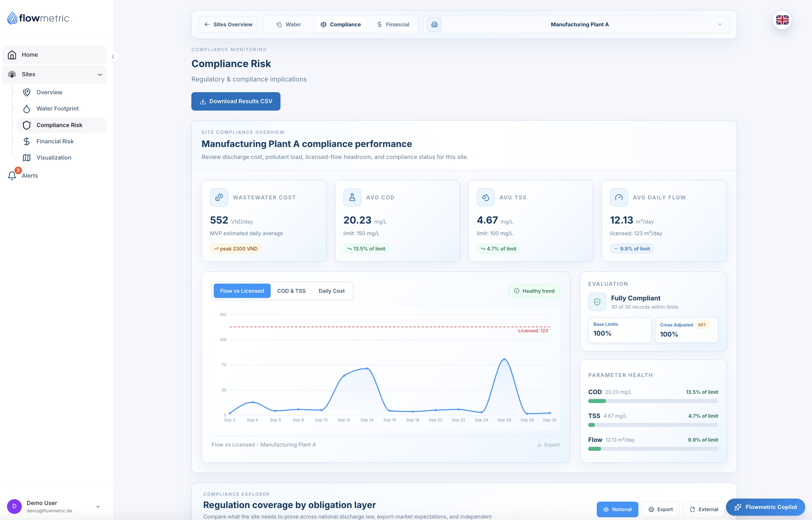The width and height of the screenshot is (812, 520).
Task: Click the Demo User avatar
Action: [14, 506]
